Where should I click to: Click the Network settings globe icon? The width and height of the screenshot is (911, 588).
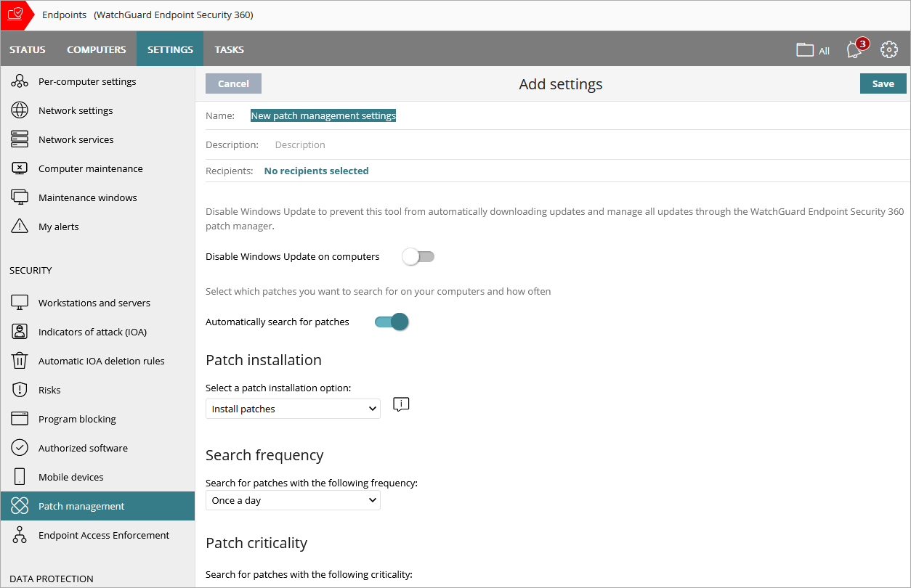coord(20,110)
